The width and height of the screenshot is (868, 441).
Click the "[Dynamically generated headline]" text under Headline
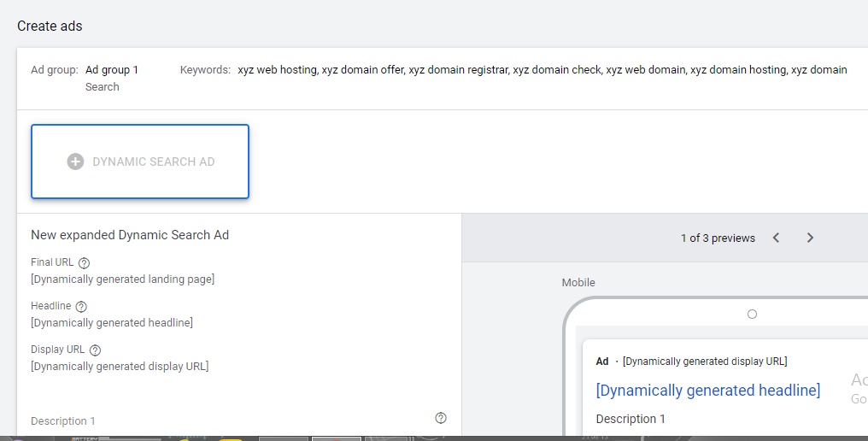(x=112, y=322)
